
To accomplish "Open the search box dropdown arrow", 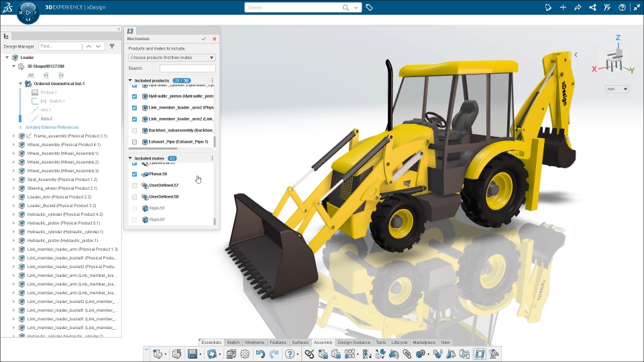I will (356, 7).
